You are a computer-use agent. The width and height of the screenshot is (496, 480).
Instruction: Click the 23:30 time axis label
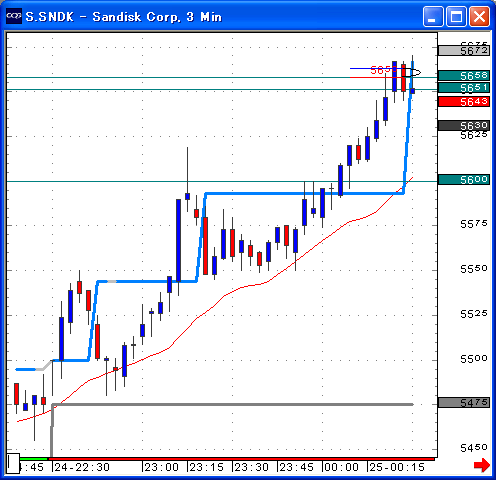(252, 467)
